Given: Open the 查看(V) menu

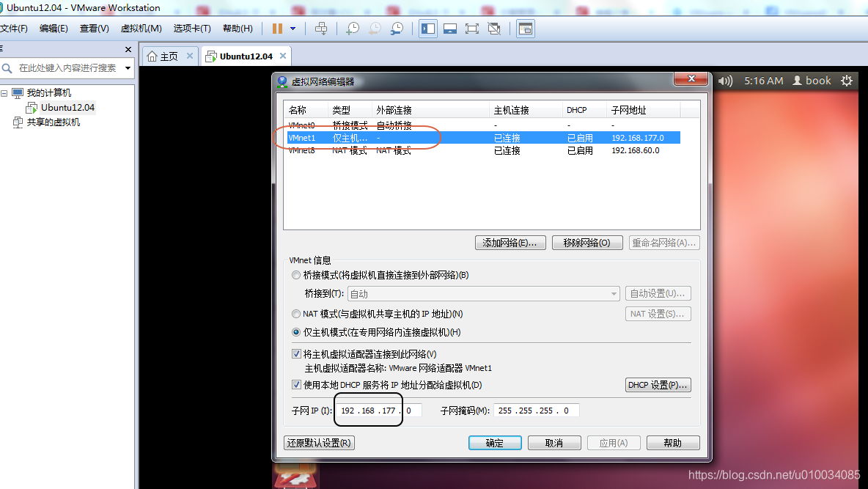Looking at the screenshot, I should coord(94,29).
